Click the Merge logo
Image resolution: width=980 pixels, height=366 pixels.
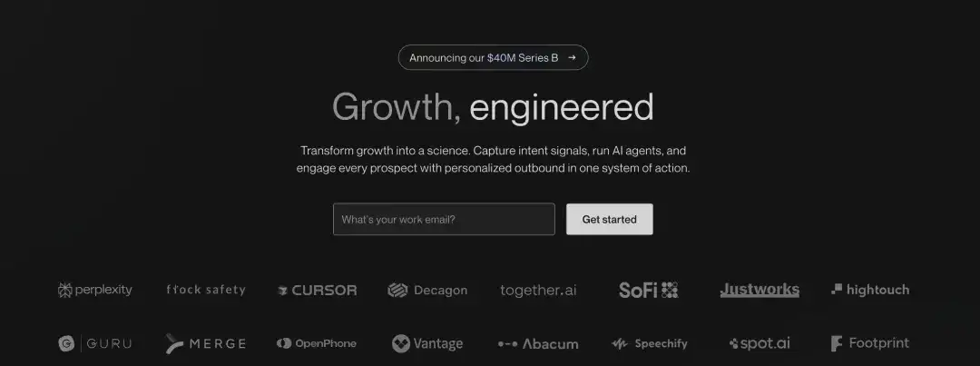(206, 343)
